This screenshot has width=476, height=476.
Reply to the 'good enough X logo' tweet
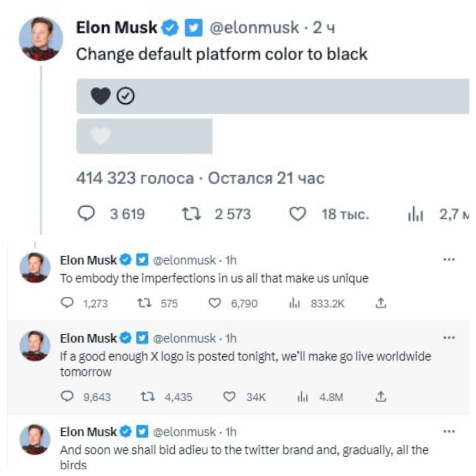click(x=67, y=397)
